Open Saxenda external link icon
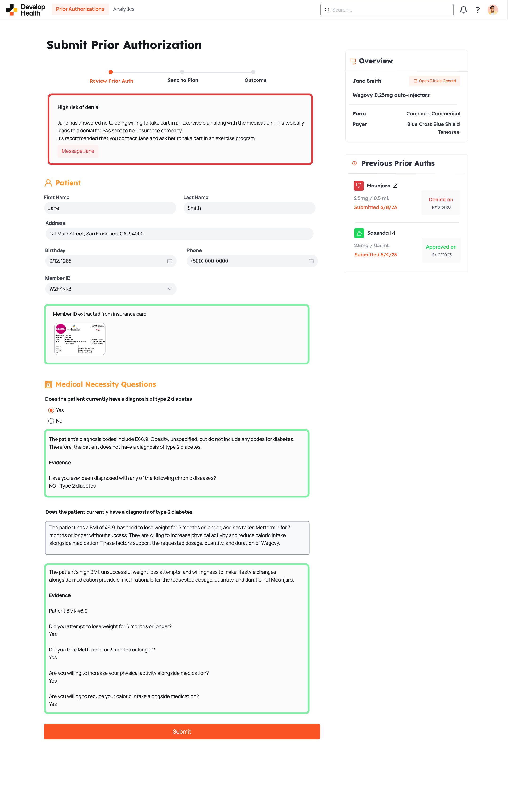The image size is (508, 812). click(393, 233)
